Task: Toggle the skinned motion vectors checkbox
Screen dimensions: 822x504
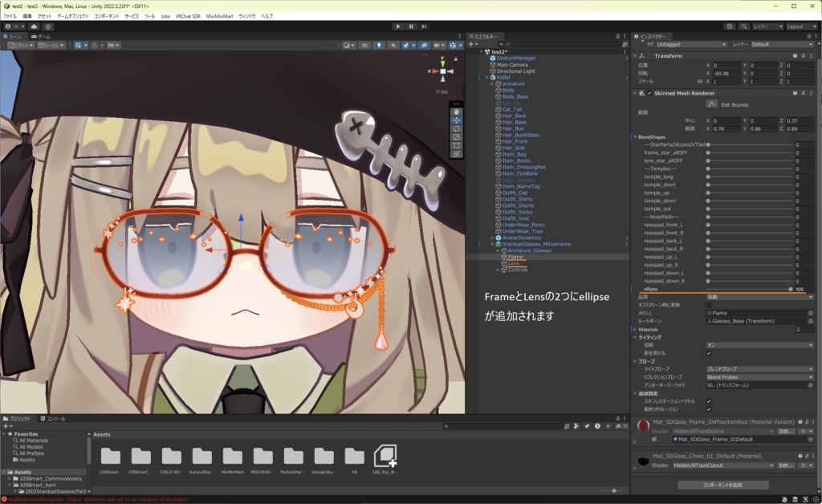Action: pyautogui.click(x=709, y=401)
